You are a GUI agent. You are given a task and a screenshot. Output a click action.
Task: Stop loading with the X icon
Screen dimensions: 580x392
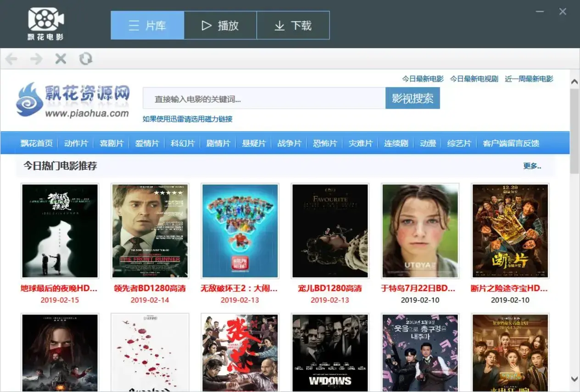[61, 59]
